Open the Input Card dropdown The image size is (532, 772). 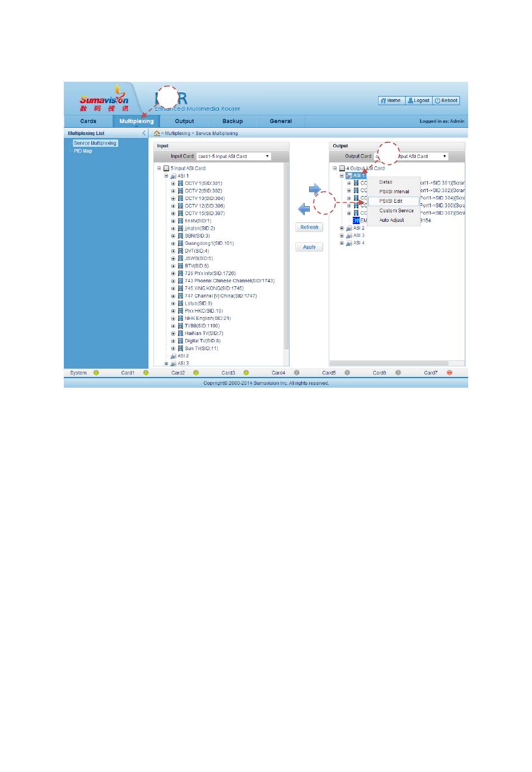[234, 156]
